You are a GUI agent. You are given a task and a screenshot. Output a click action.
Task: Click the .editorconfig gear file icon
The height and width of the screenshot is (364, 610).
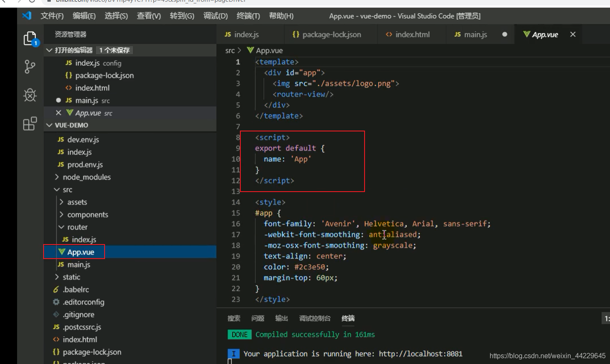coord(56,302)
